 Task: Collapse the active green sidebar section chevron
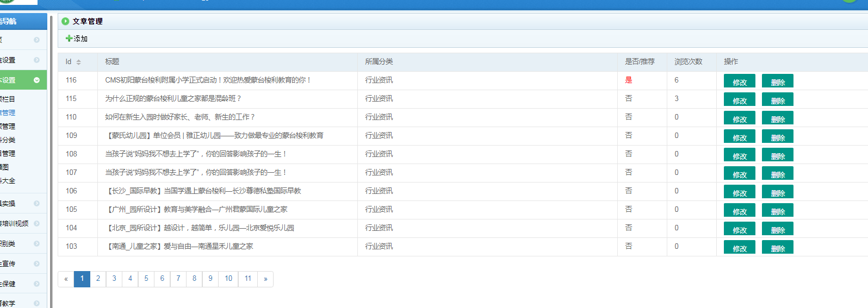coord(36,80)
